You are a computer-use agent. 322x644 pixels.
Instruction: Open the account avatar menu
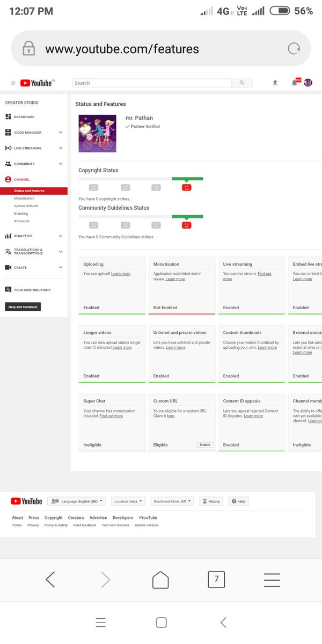pos(308,83)
